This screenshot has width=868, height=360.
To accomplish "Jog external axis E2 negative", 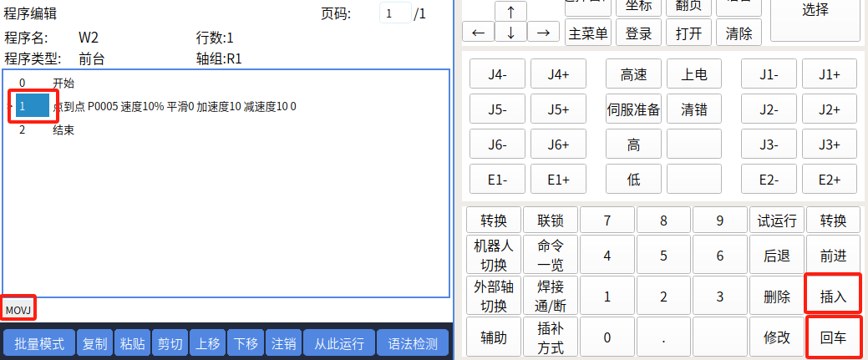I will coord(768,180).
